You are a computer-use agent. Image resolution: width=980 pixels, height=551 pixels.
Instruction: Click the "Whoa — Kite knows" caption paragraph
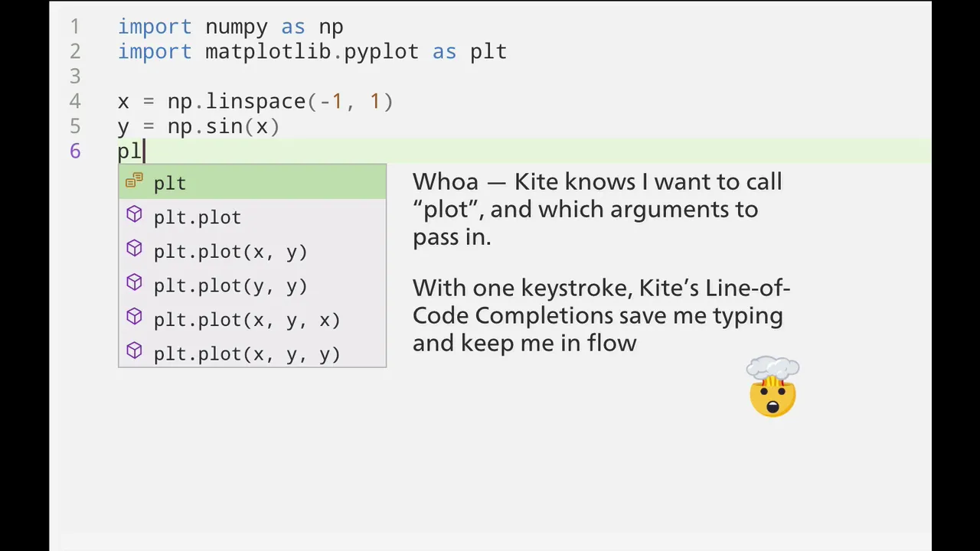(597, 209)
